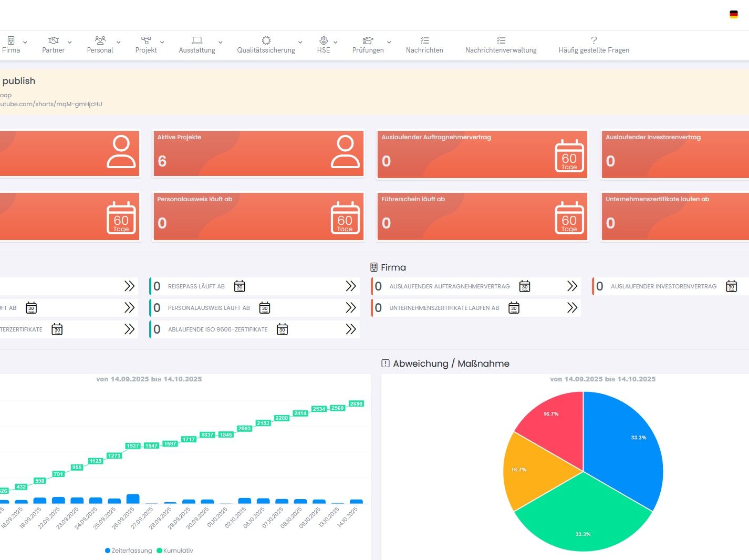This screenshot has width=749, height=560.
Task: Open Häufig gestellte Fragen help link
Action: pyautogui.click(x=594, y=45)
